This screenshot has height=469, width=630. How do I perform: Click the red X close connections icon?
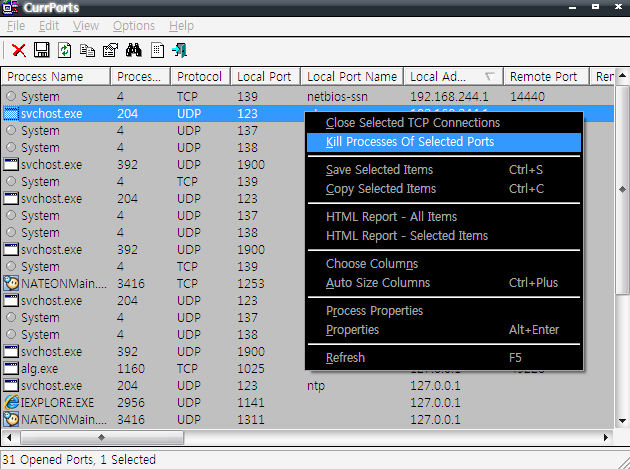click(x=18, y=50)
